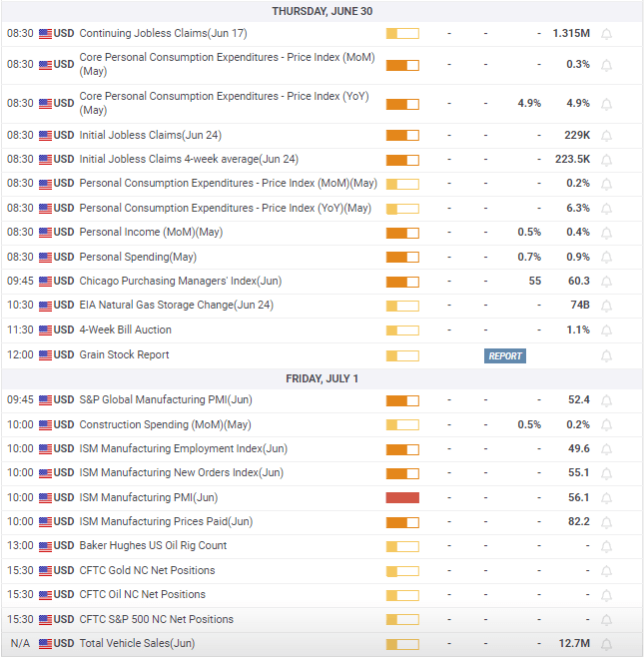Click bell for Core PCE Price Index (YoY)
The width and height of the screenshot is (644, 657).
606,104
